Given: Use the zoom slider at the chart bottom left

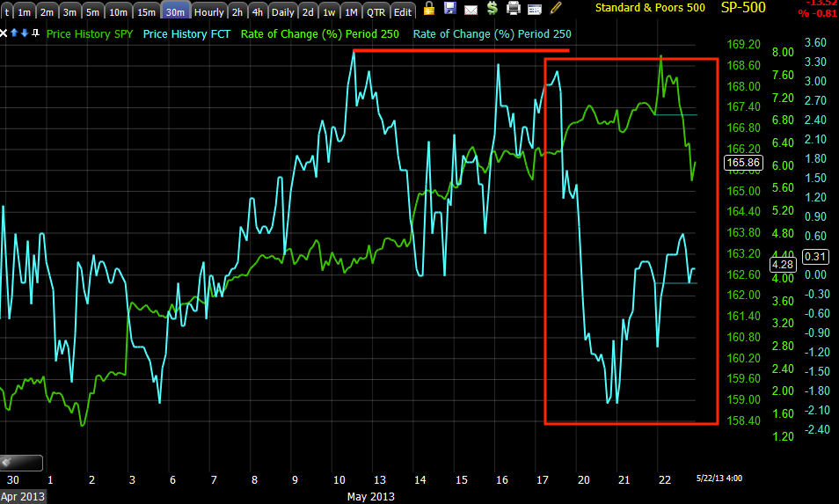Looking at the screenshot, I should tap(21, 463).
